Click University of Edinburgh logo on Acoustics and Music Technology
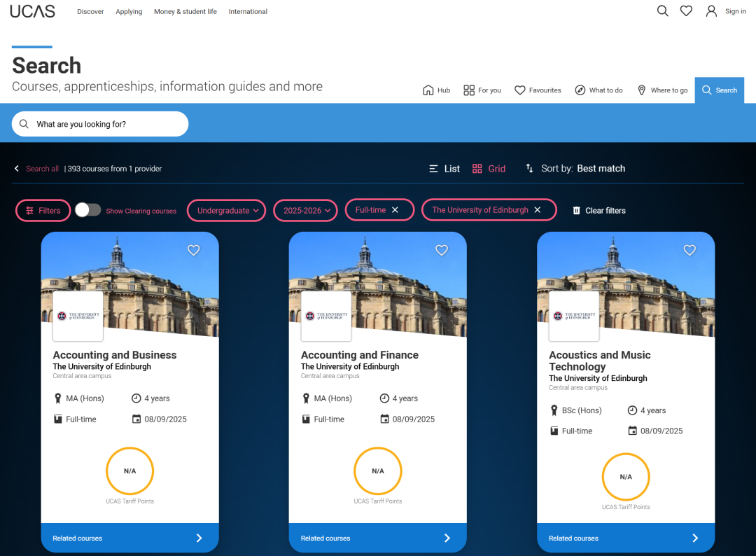 [574, 317]
